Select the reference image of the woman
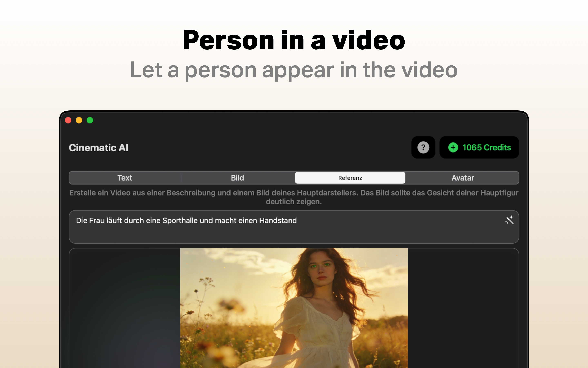This screenshot has width=588, height=368. pos(294,308)
